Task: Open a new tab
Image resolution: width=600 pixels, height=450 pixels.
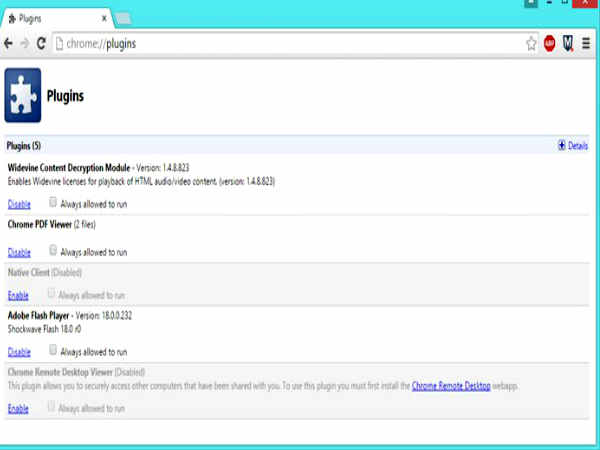Action: click(x=123, y=19)
